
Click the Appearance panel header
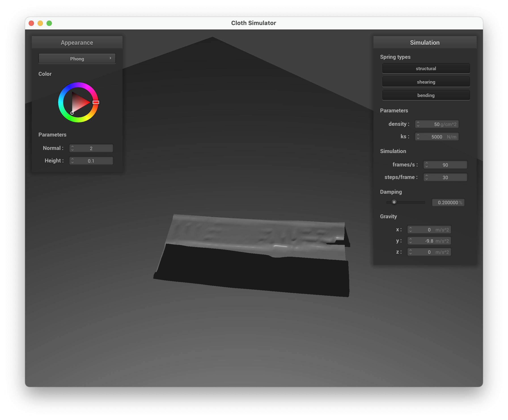tap(77, 42)
